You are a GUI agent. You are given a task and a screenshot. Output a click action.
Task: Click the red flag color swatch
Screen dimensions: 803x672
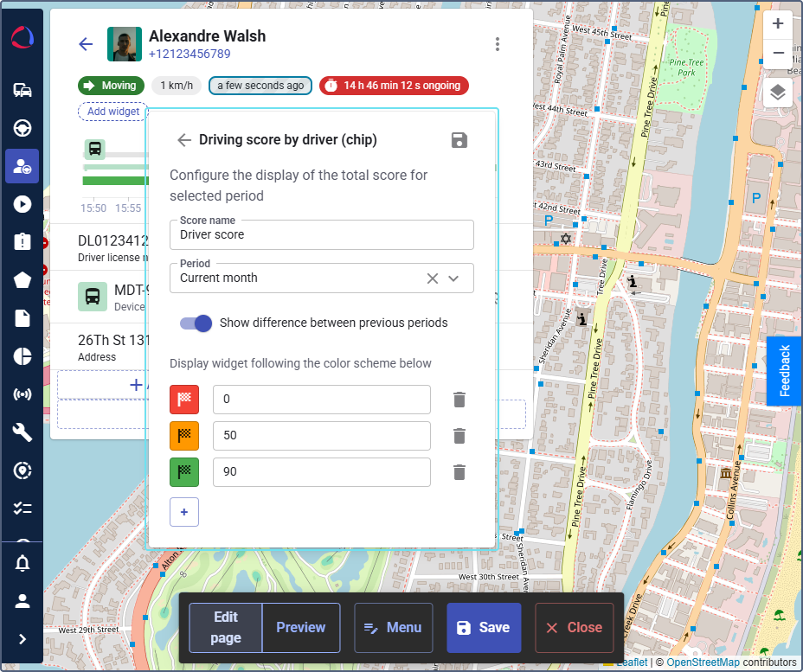click(x=184, y=400)
